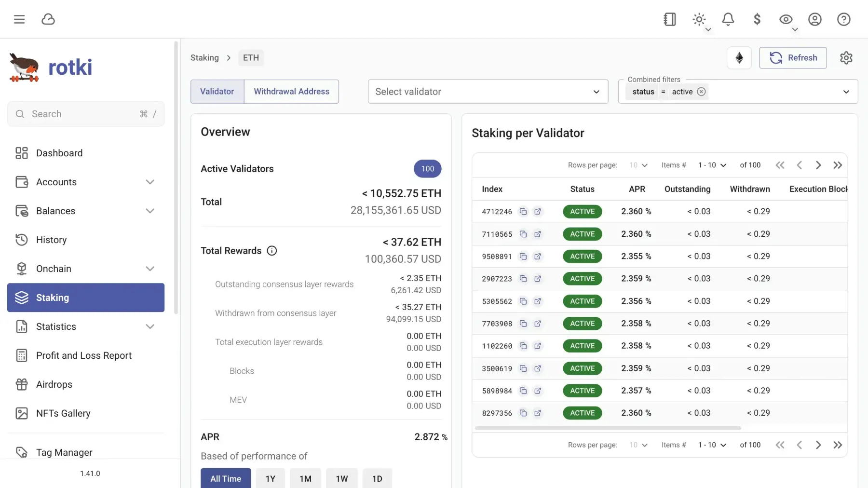Image resolution: width=868 pixels, height=488 pixels.
Task: Open the user account icon
Action: click(814, 19)
